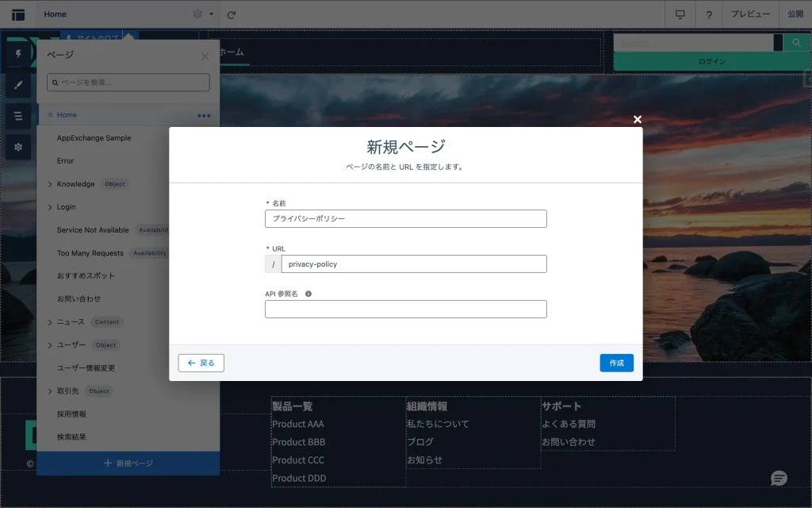
Task: Click the lightning bolt components icon
Action: click(x=18, y=54)
